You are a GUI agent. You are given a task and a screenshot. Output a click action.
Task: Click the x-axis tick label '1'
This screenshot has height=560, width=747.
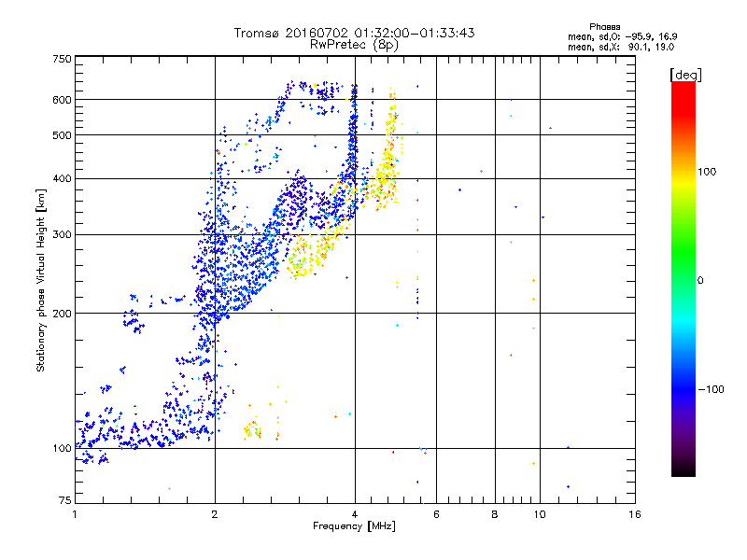[75, 514]
